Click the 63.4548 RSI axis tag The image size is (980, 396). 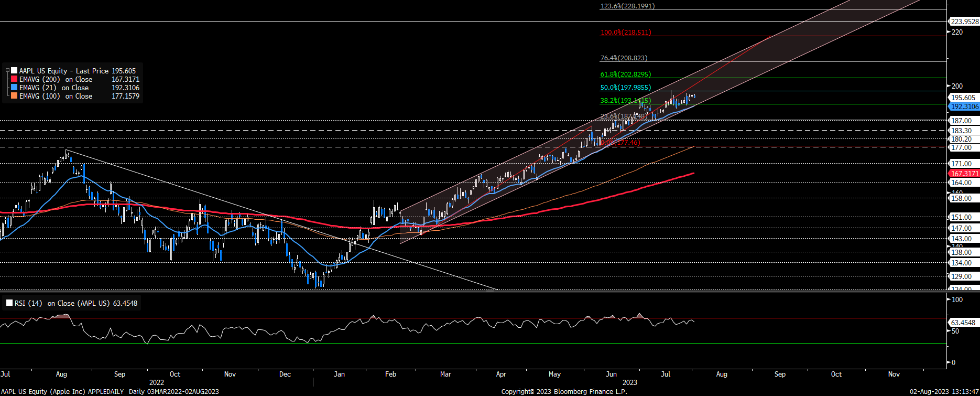(x=963, y=323)
